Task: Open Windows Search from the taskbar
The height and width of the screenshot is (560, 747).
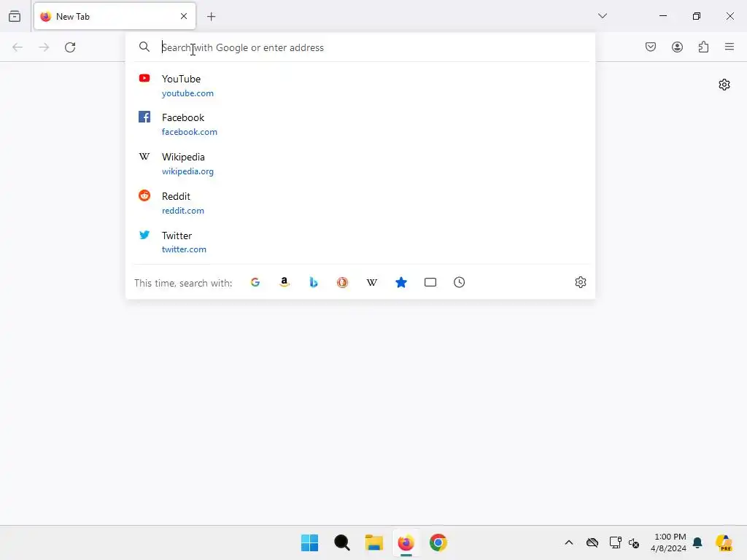Action: (342, 542)
